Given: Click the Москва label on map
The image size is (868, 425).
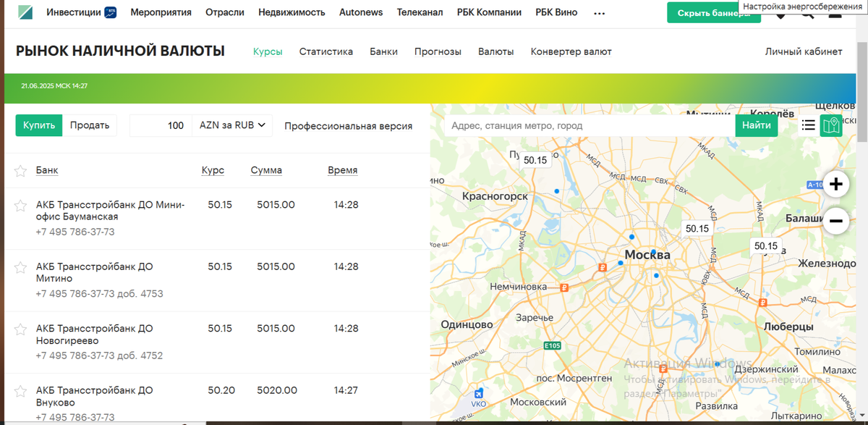Looking at the screenshot, I should (x=647, y=255).
